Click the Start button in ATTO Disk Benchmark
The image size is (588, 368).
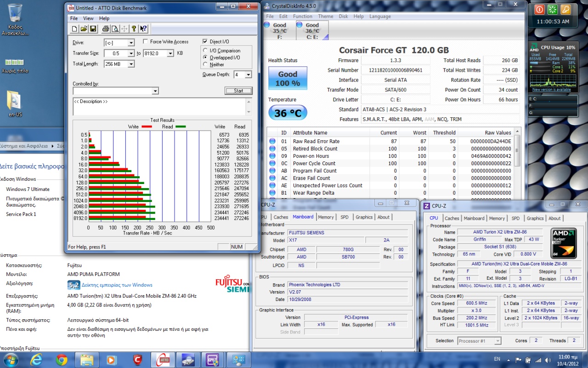[238, 91]
